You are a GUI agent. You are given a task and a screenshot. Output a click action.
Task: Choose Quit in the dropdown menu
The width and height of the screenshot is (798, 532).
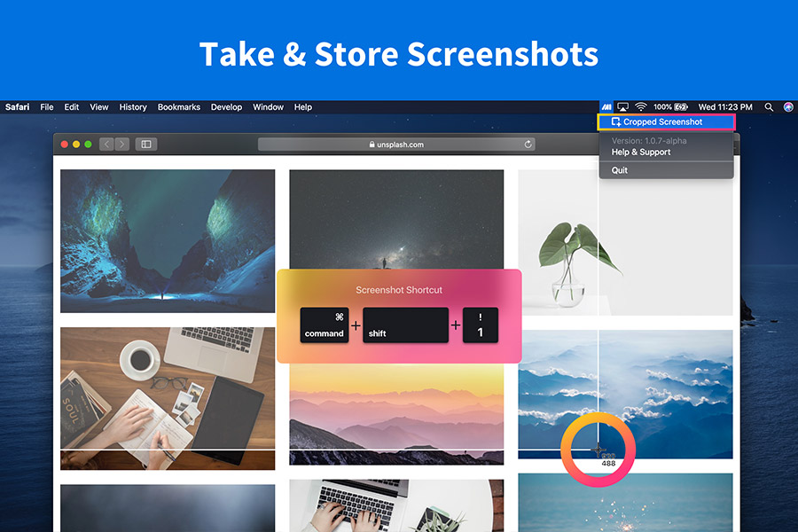click(620, 170)
